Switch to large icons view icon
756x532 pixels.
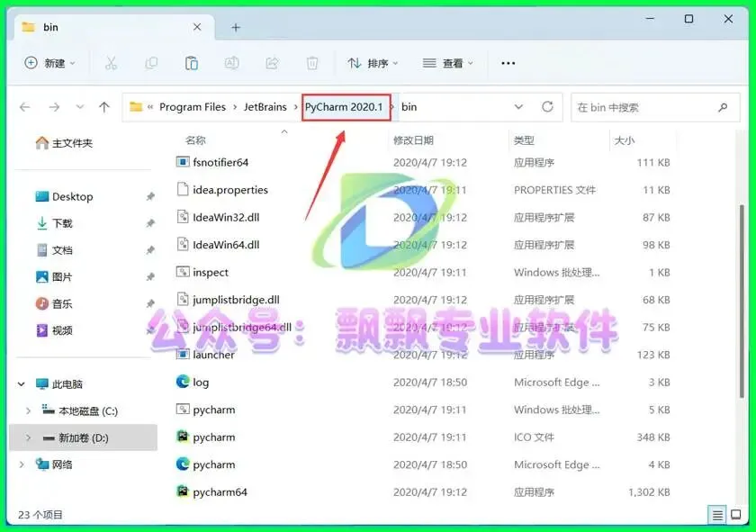point(736,515)
